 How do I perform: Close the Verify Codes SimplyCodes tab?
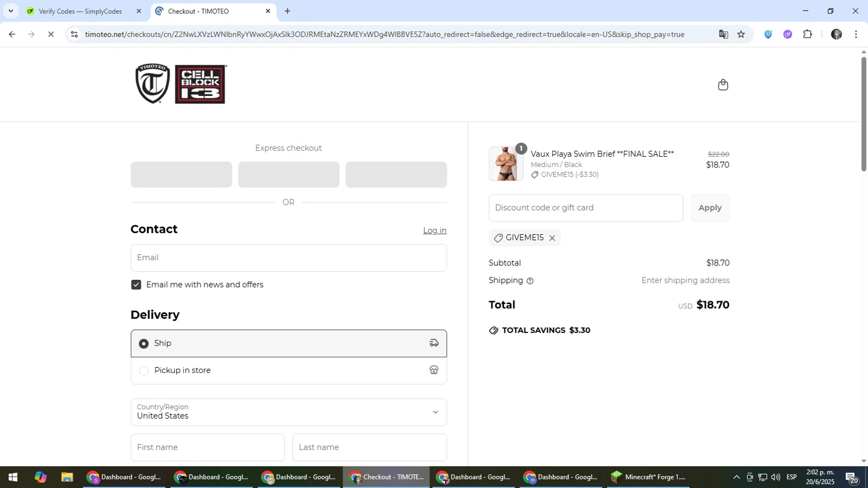point(139,11)
